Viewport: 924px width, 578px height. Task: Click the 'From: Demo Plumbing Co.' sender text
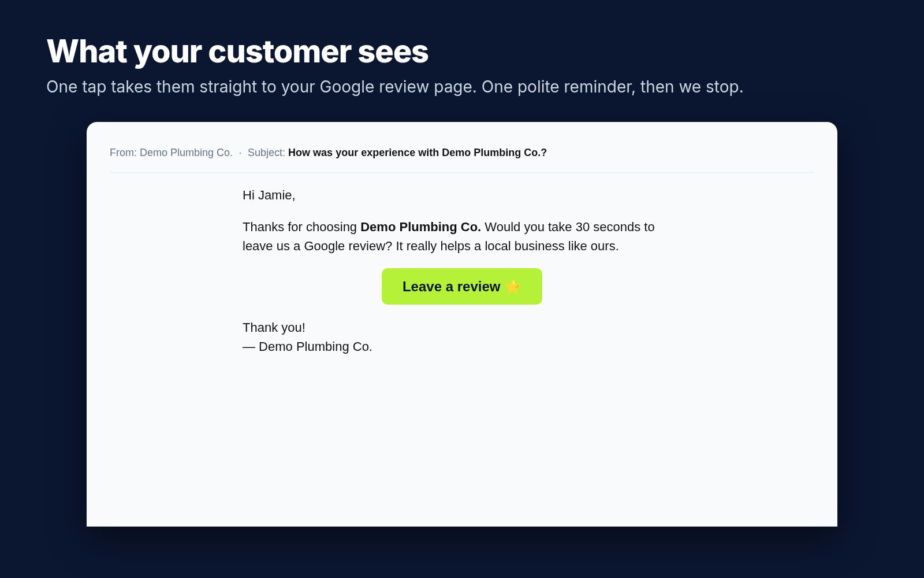coord(171,153)
